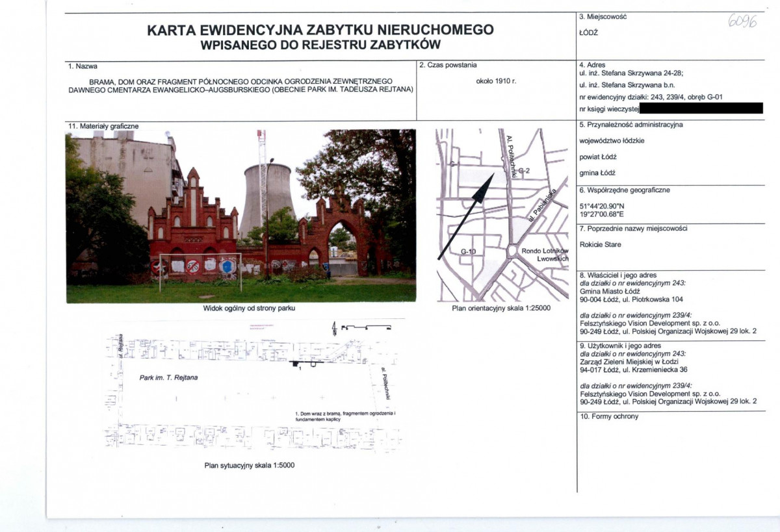Screen dimensions: 780x532
Task: Click the photo of the red brick gate
Action: point(241,216)
